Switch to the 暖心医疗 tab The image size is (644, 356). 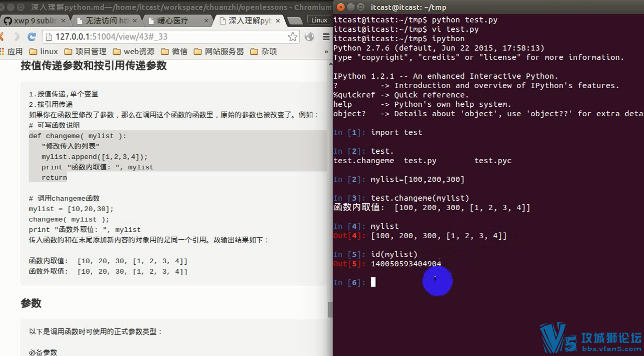(x=177, y=21)
